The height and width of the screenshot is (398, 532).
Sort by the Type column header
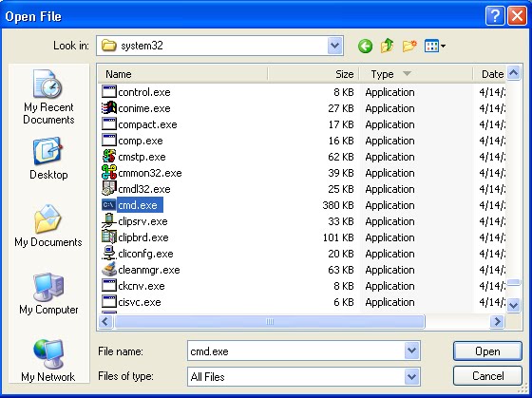(416, 74)
